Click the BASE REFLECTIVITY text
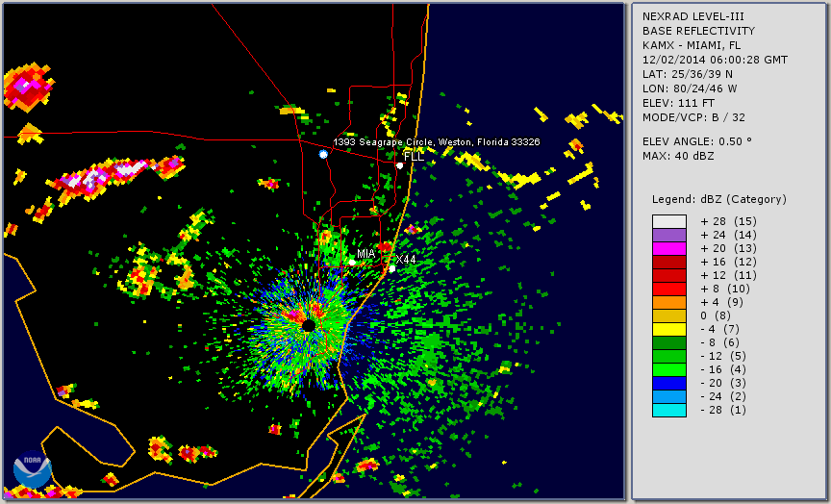Screen dimensions: 831x504 (x=698, y=32)
